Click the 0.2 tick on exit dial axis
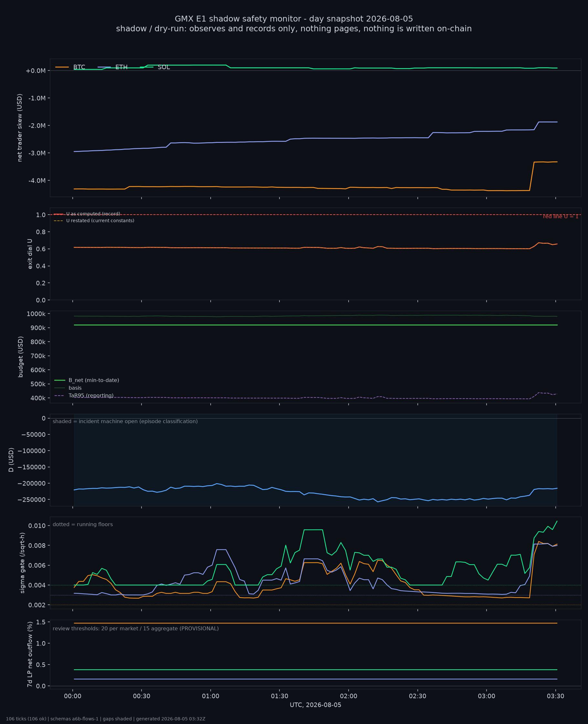Image resolution: width=588 pixels, height=724 pixels. click(x=41, y=283)
